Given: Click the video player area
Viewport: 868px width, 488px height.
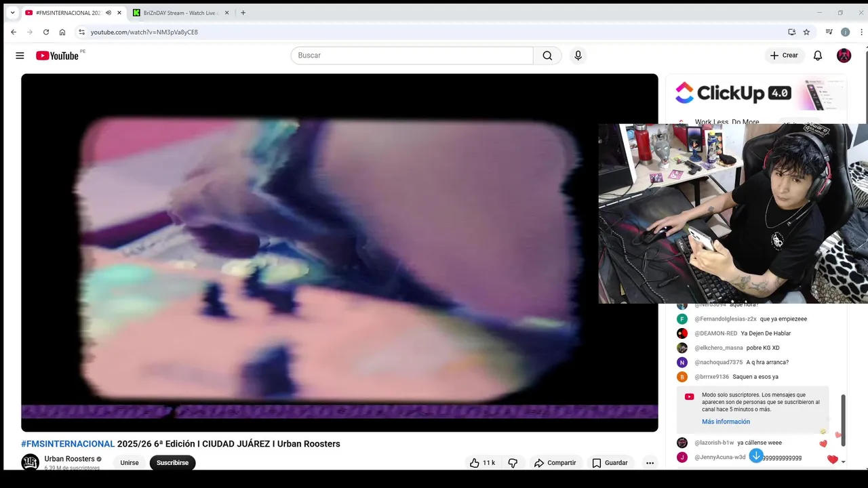Looking at the screenshot, I should tap(339, 253).
